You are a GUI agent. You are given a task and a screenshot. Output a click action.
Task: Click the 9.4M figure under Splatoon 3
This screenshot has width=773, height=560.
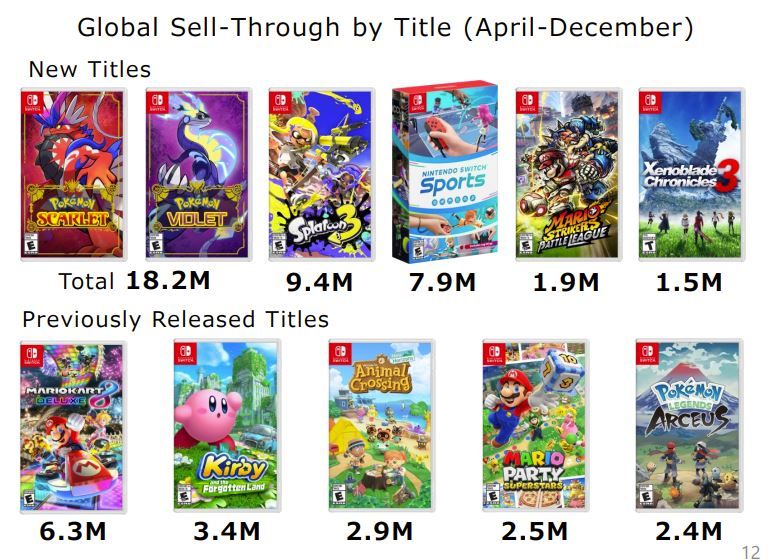319,282
